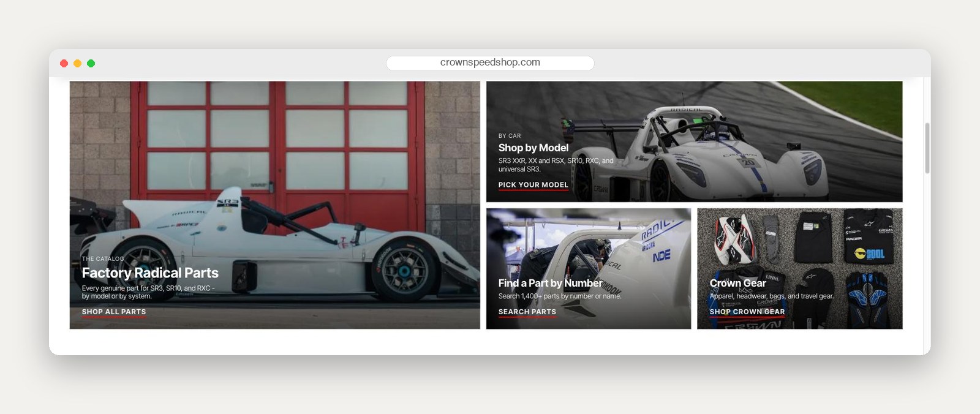The width and height of the screenshot is (980, 414).
Task: Open the SHOP CROWN GEAR link
Action: coord(747,312)
